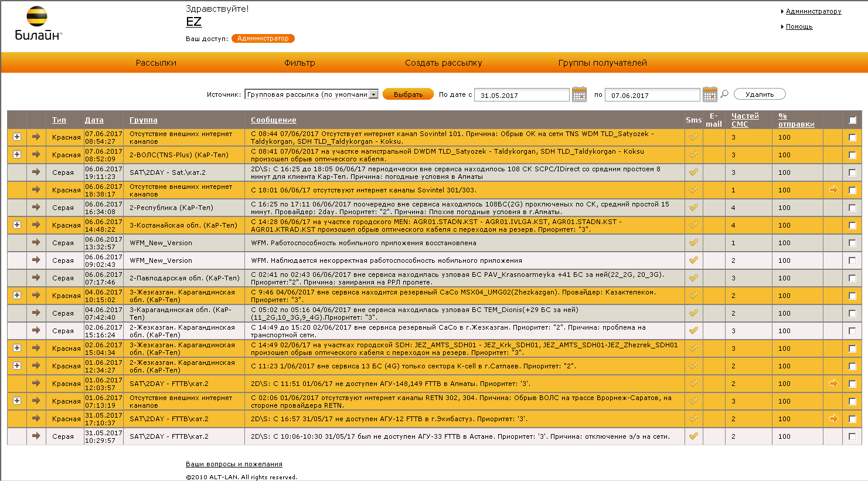Image resolution: width=868 pixels, height=481 pixels.
Task: Tick the checkbox for row 07.06.2017 08:54:27
Action: pos(852,137)
